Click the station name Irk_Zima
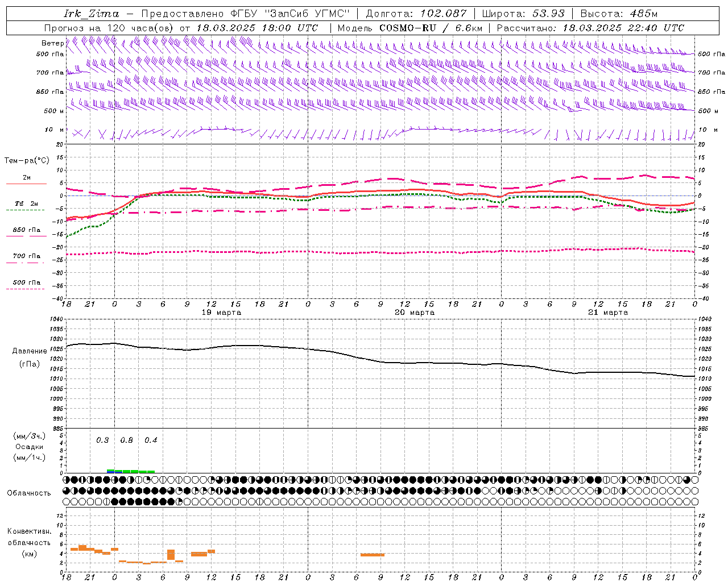728x582 pixels. [x=92, y=14]
